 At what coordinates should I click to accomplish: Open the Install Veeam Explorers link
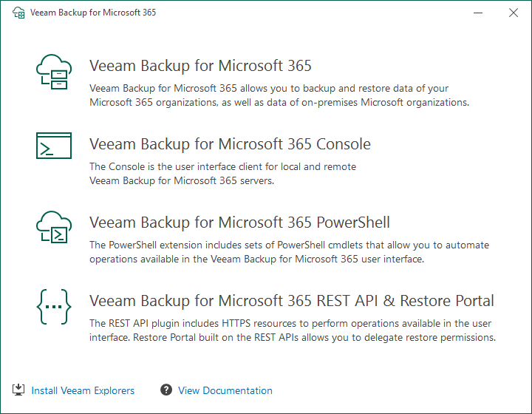click(83, 390)
